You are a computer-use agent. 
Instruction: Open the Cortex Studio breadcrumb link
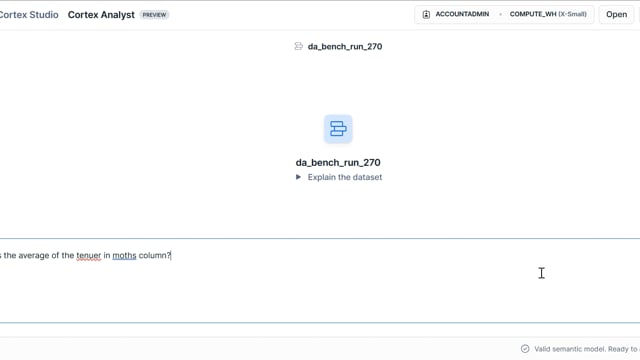click(x=29, y=15)
